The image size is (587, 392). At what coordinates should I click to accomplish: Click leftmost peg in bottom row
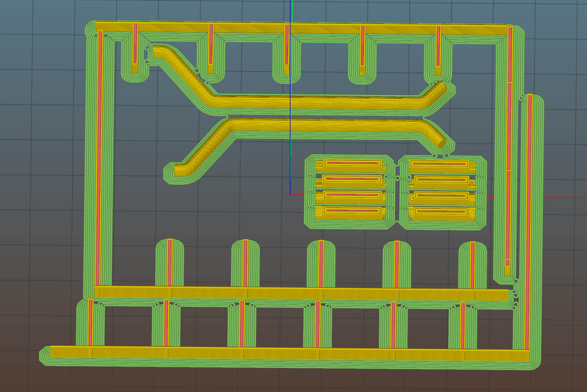pyautogui.click(x=90, y=322)
